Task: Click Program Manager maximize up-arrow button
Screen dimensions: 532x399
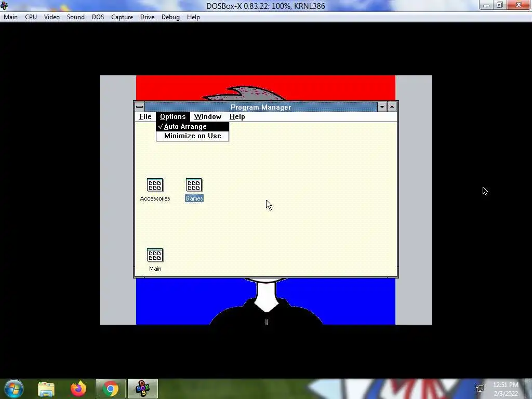Action: (392, 107)
